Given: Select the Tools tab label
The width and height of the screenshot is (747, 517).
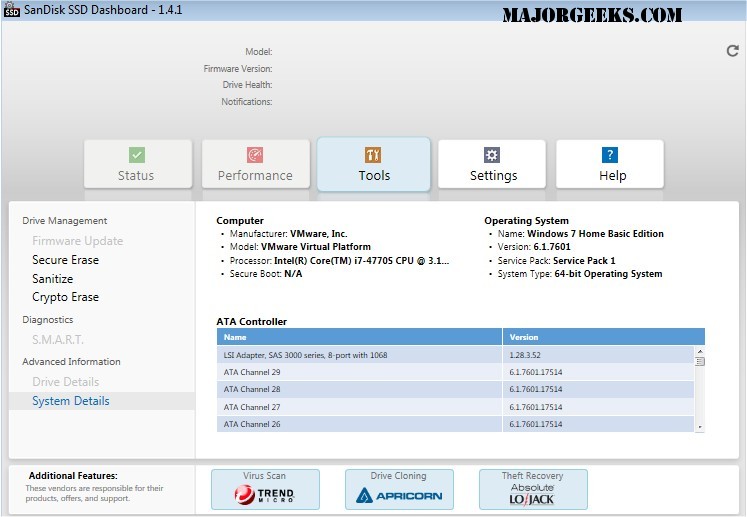Looking at the screenshot, I should [374, 175].
